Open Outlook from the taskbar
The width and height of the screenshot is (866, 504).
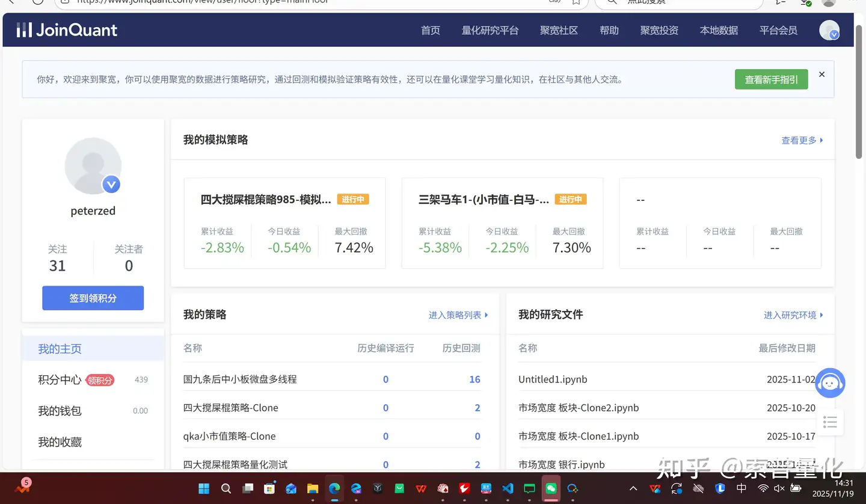click(291, 488)
